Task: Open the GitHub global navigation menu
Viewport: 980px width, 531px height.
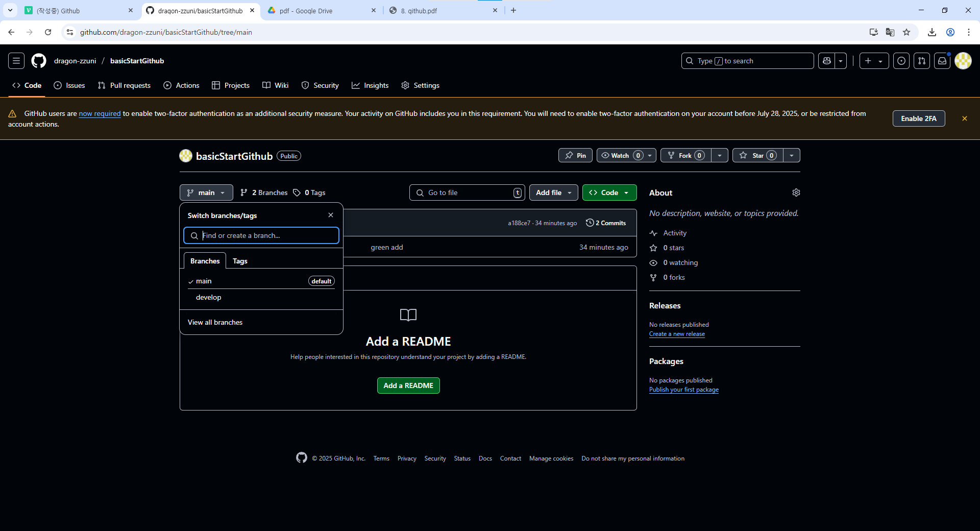Action: [x=16, y=61]
